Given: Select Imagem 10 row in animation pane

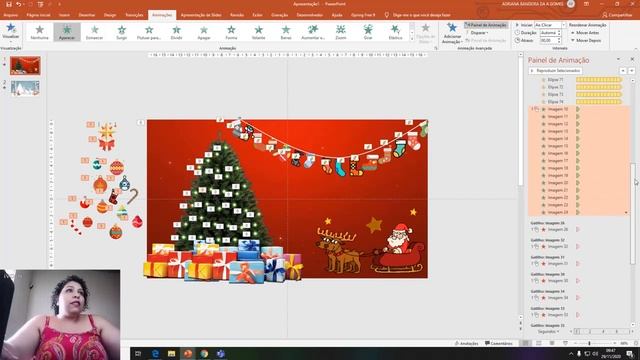Looking at the screenshot, I should 579,109.
